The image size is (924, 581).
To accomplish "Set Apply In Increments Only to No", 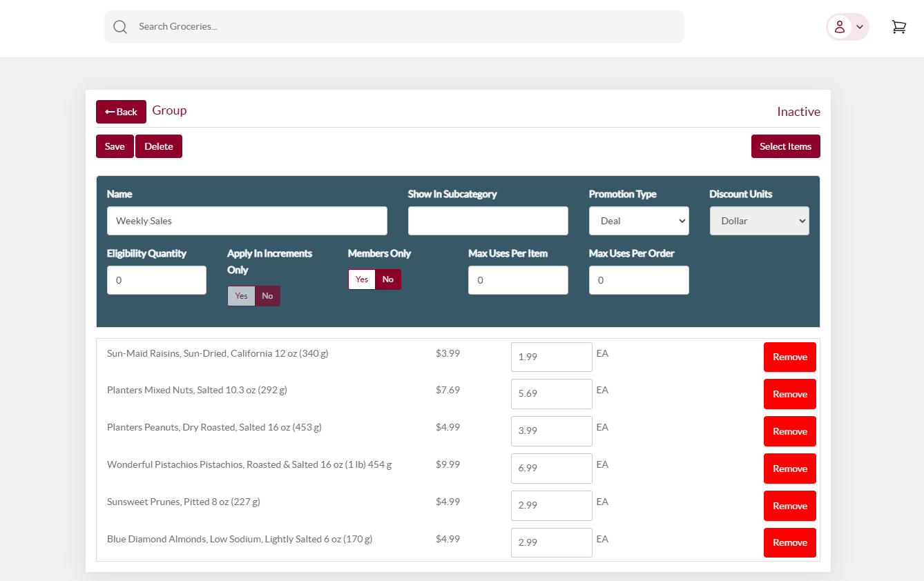I will [267, 296].
